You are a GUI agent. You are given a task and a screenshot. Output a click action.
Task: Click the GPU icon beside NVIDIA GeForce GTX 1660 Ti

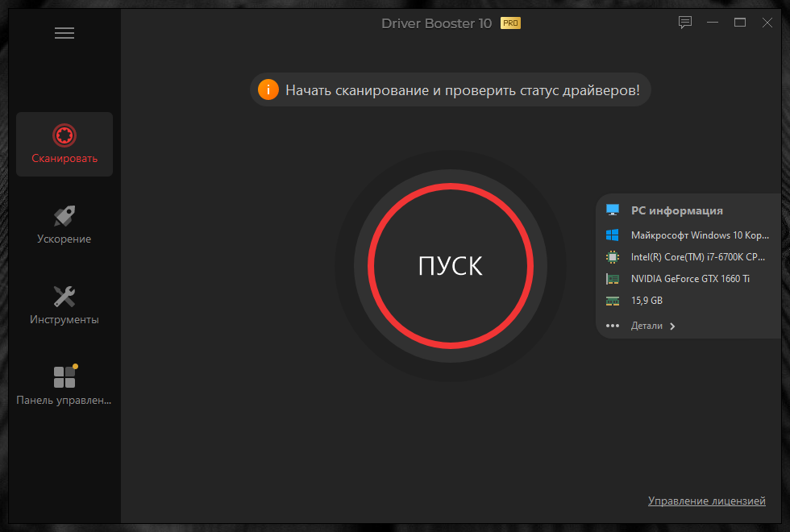pos(613,279)
